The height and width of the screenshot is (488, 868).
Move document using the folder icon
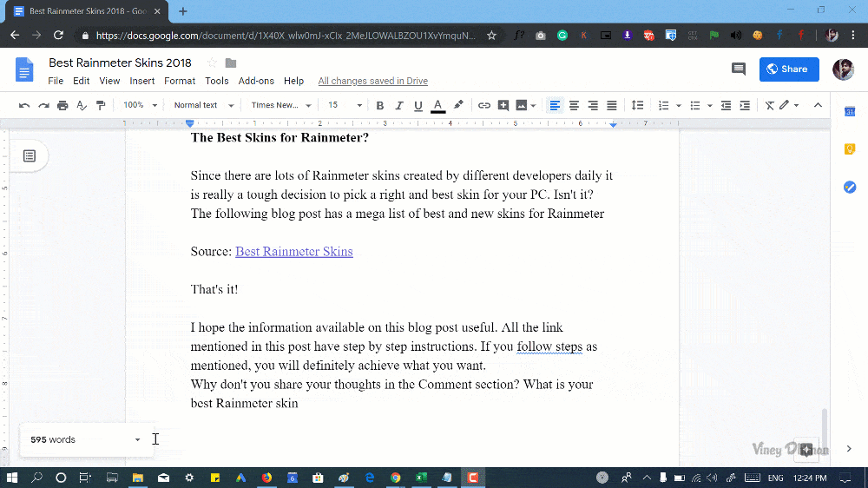[231, 63]
